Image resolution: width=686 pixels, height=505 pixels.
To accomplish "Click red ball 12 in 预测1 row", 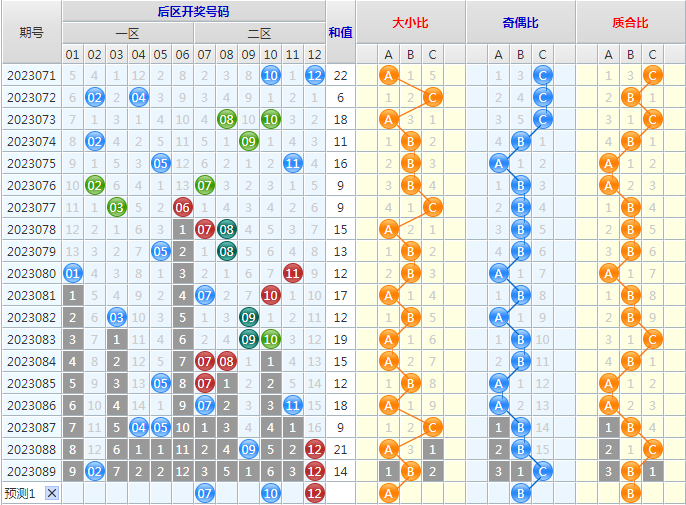I will [x=315, y=494].
